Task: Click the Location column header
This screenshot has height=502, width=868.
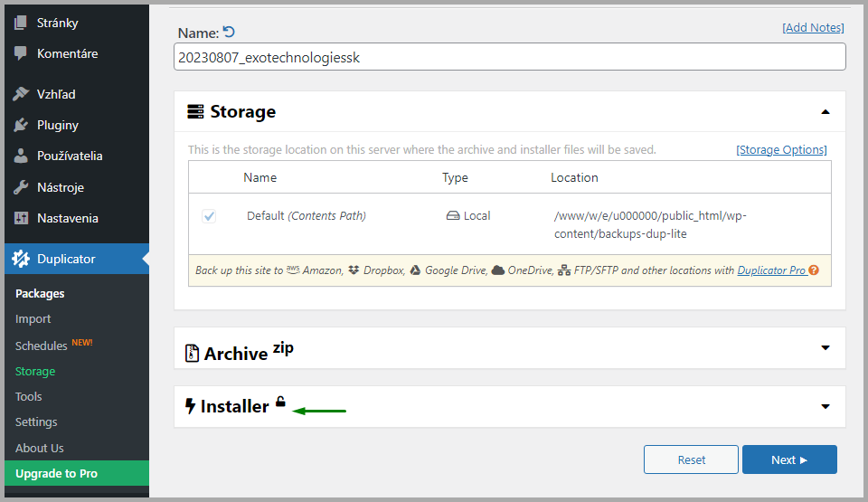Action: coord(574,178)
